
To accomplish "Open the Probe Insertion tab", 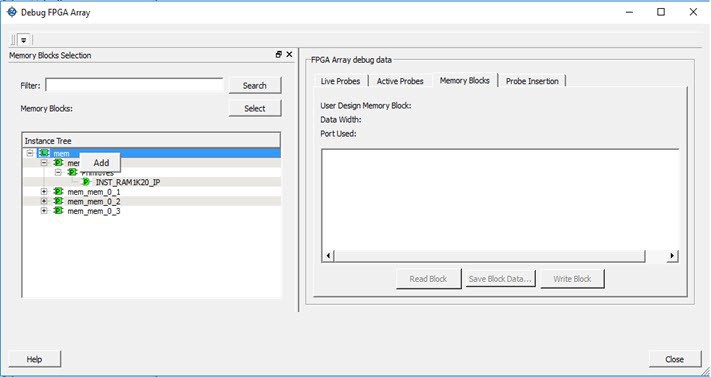I will (532, 81).
